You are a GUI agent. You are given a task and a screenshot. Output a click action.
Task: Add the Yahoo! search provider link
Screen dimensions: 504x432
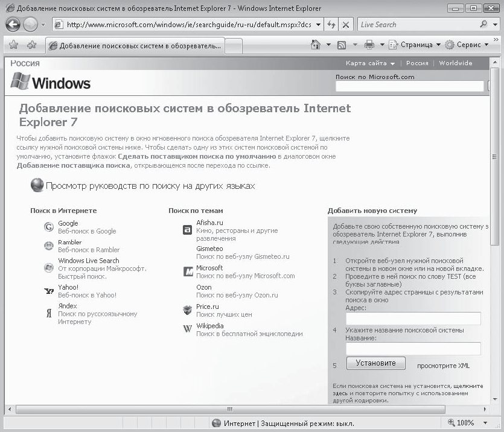68,287
